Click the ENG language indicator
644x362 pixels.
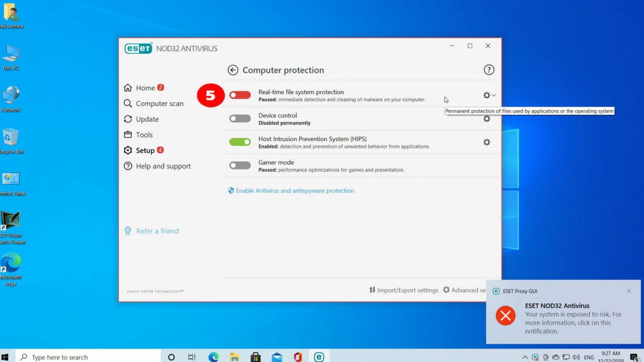pos(589,357)
